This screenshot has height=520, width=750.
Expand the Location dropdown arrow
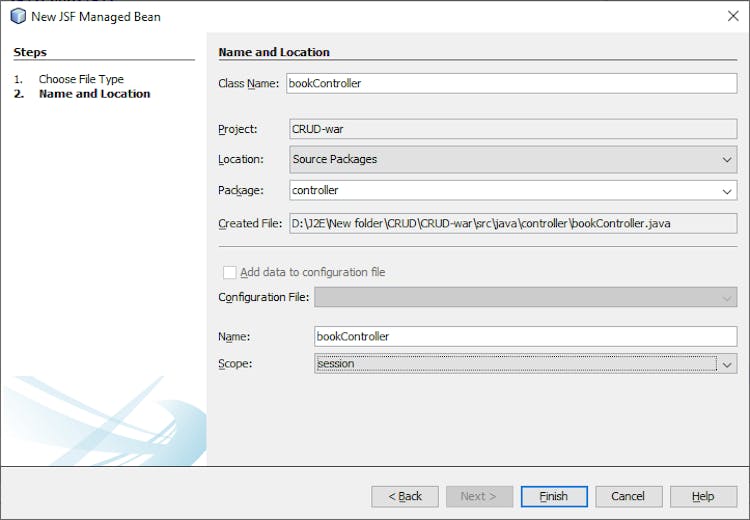coord(727,159)
